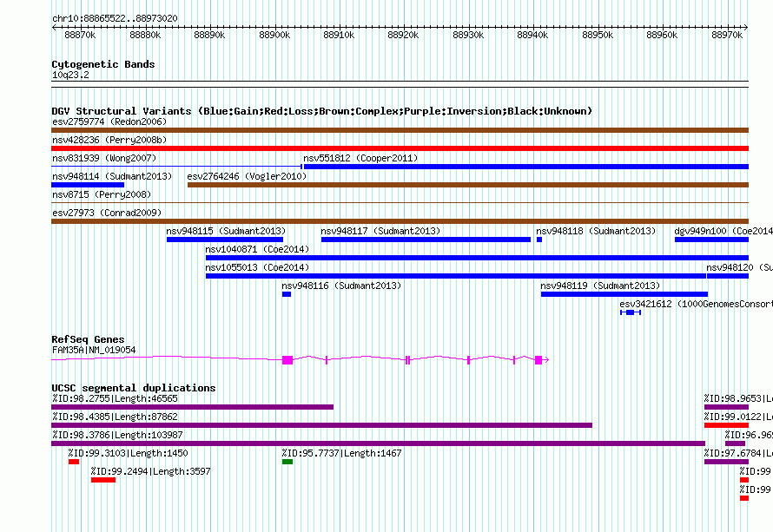The width and height of the screenshot is (773, 532).
Task: Click the 88960k ruler position label
Action: click(x=662, y=35)
